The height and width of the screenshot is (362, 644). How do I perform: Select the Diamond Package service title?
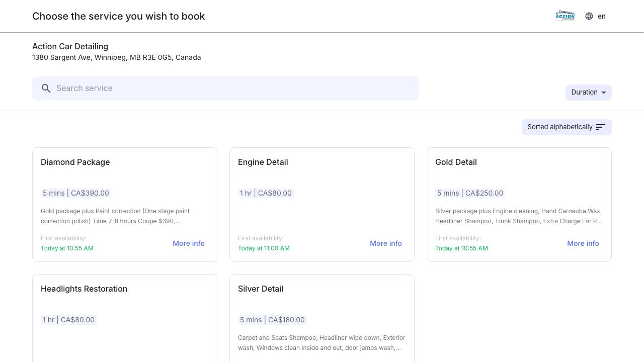click(75, 162)
